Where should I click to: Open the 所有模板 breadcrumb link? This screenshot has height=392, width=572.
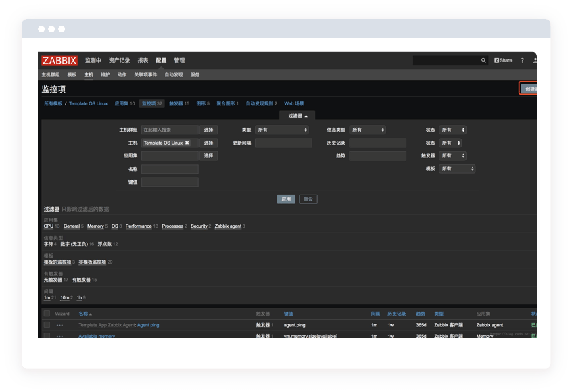pyautogui.click(x=53, y=103)
